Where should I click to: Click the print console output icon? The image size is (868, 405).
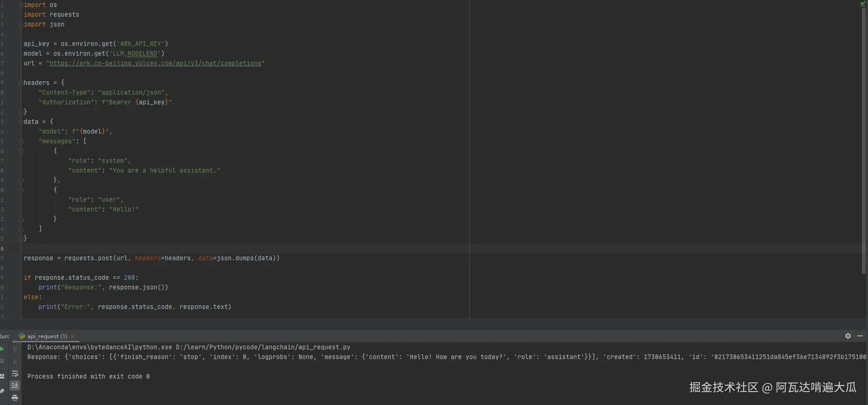point(15,398)
